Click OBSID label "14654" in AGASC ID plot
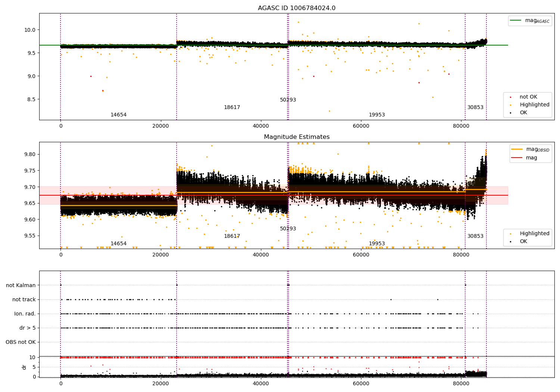This screenshot has width=560, height=392. point(118,115)
